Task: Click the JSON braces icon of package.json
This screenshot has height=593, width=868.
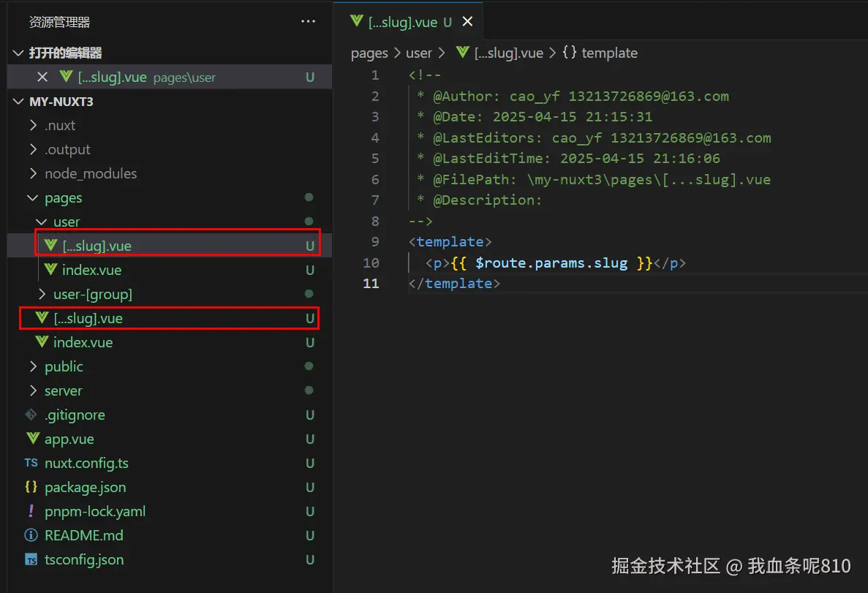Action: pyautogui.click(x=31, y=487)
